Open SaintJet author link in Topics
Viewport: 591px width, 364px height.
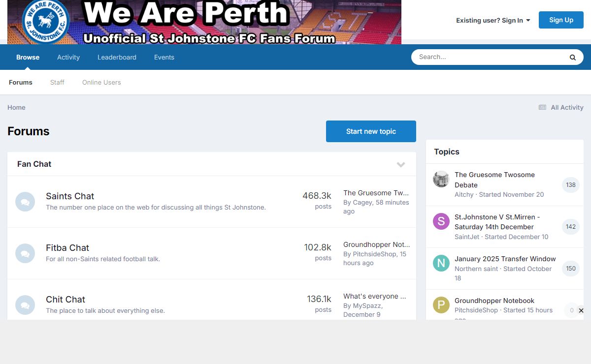click(x=467, y=237)
